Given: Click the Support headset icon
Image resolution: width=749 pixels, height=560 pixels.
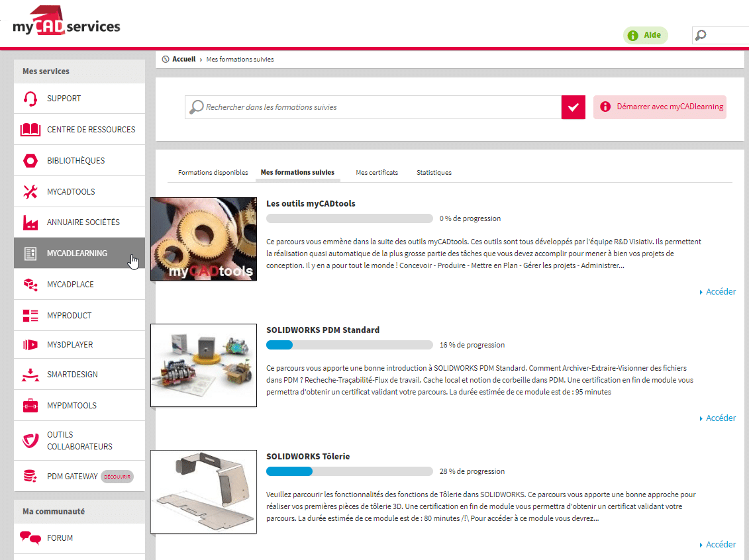Looking at the screenshot, I should point(30,99).
